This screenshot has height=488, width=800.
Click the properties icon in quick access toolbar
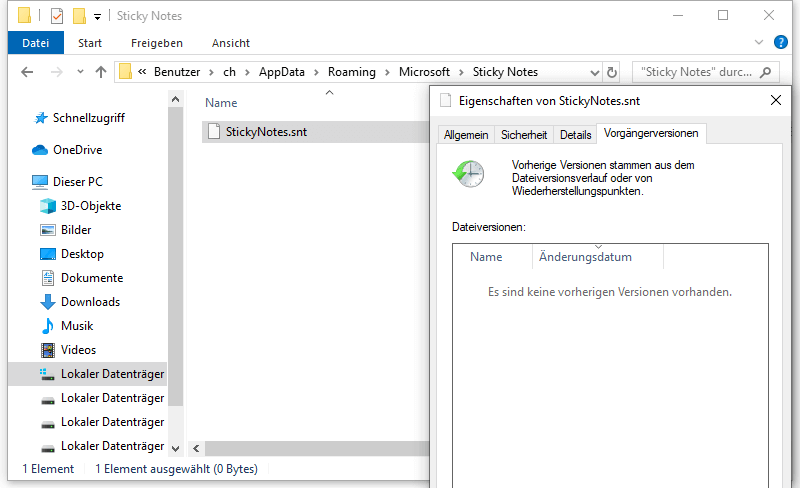[57, 16]
